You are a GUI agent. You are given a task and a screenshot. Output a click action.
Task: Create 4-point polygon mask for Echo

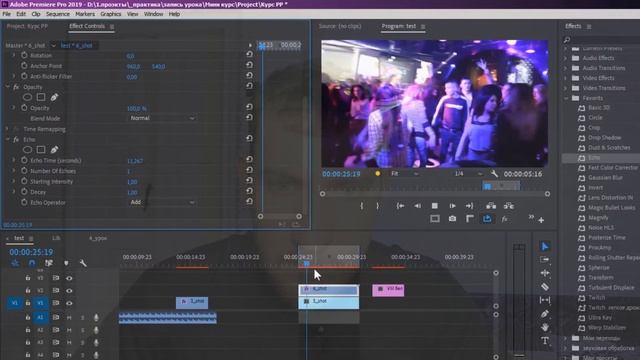(41, 150)
